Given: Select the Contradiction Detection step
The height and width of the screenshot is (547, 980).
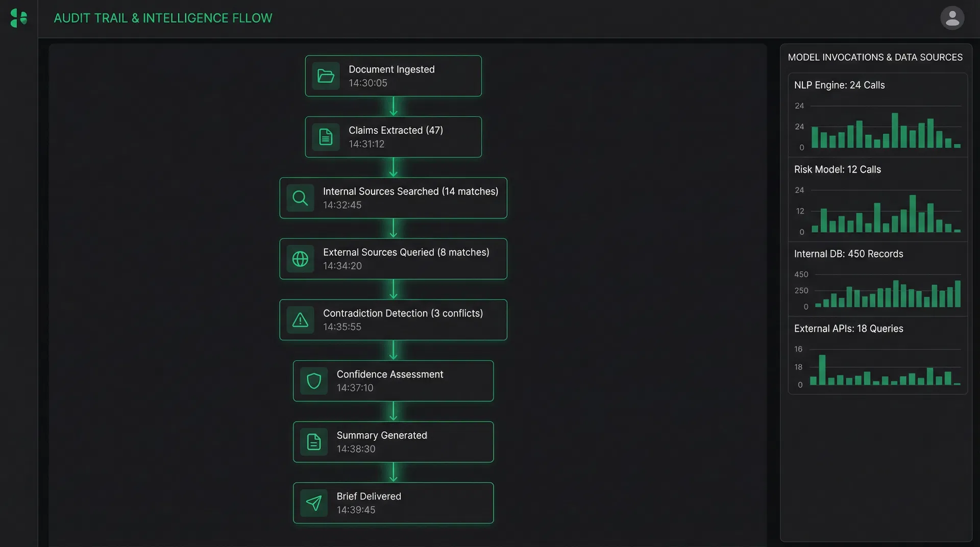Looking at the screenshot, I should point(393,320).
